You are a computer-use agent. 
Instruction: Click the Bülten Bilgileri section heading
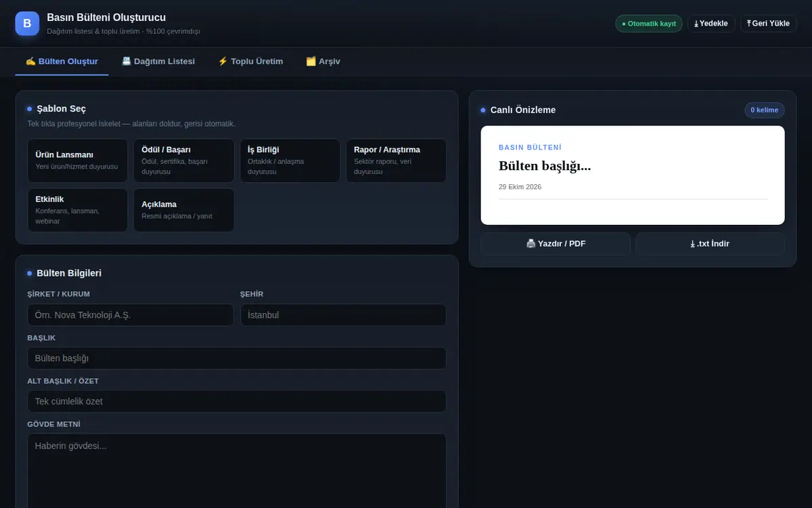[x=69, y=273]
